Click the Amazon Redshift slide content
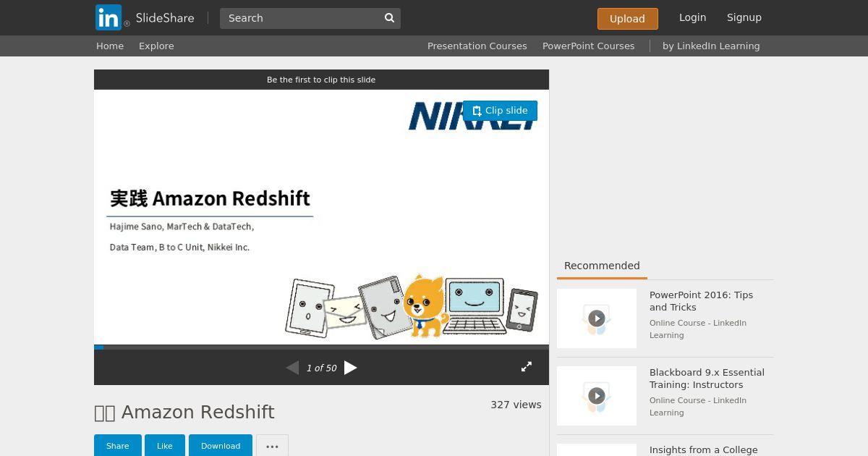Image resolution: width=868 pixels, height=456 pixels. point(321,217)
